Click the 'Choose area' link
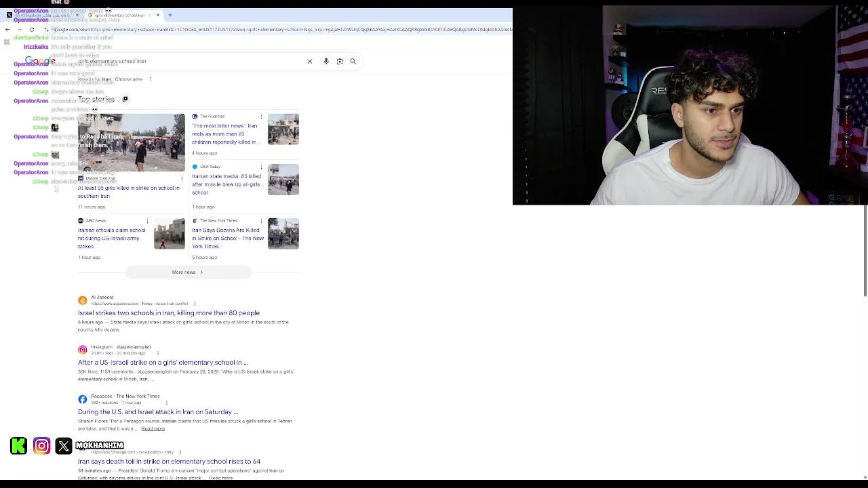This screenshot has width=868, height=488. 129,79
